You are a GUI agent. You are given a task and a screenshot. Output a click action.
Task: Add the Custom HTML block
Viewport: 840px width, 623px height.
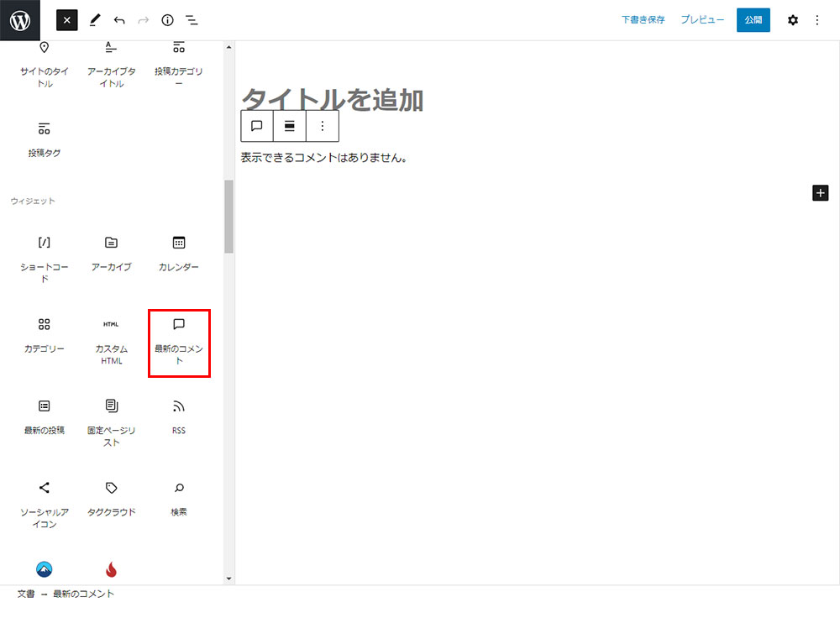(x=111, y=342)
